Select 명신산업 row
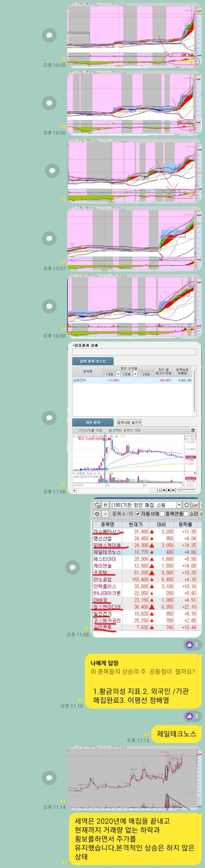The image size is (205, 868). [147, 538]
